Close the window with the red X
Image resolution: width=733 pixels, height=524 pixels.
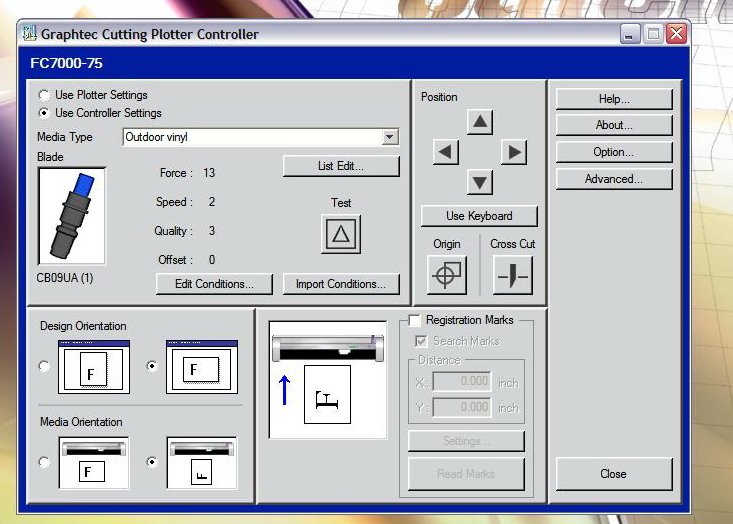tap(676, 34)
